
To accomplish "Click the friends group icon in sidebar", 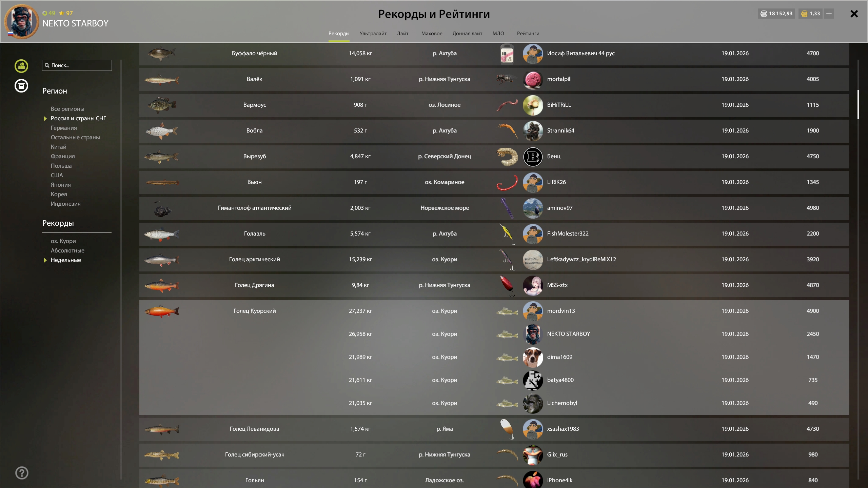I will tap(21, 66).
